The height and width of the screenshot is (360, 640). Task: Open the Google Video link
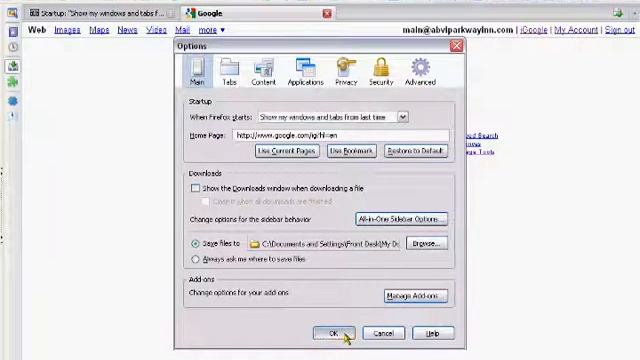click(156, 30)
